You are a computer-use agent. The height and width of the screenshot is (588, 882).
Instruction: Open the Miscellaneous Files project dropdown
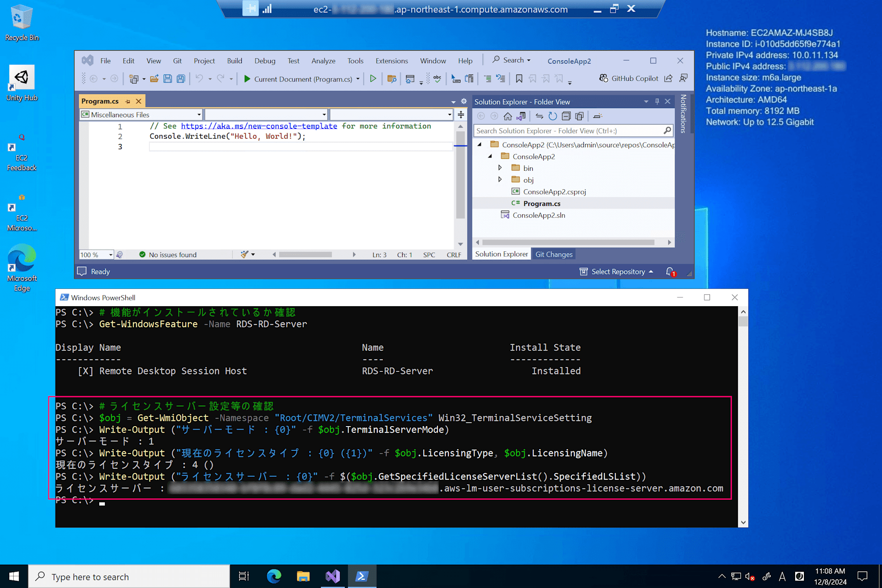141,115
